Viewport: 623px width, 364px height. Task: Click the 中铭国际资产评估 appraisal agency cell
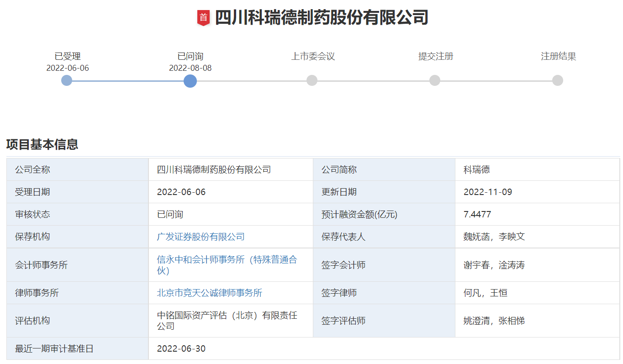click(x=227, y=321)
